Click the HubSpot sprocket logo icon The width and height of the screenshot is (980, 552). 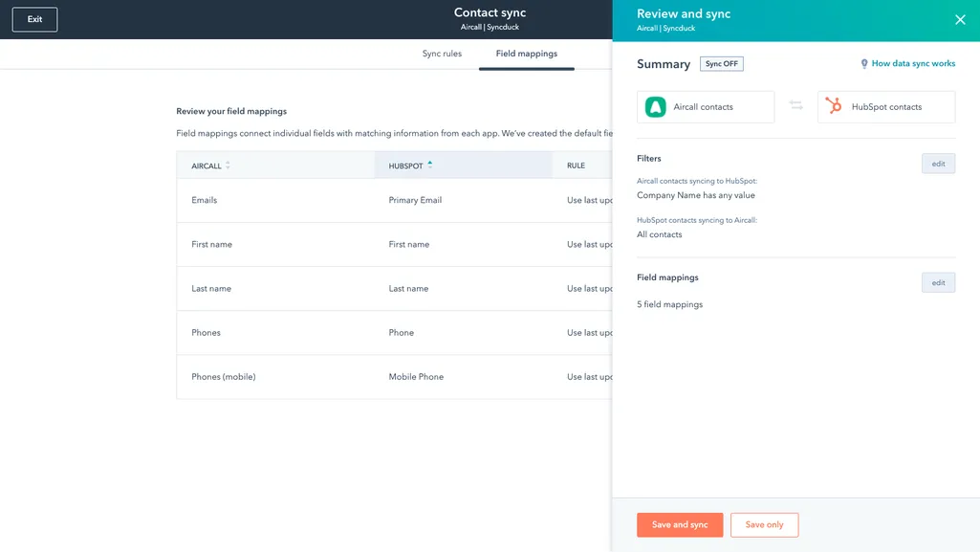pyautogui.click(x=834, y=107)
